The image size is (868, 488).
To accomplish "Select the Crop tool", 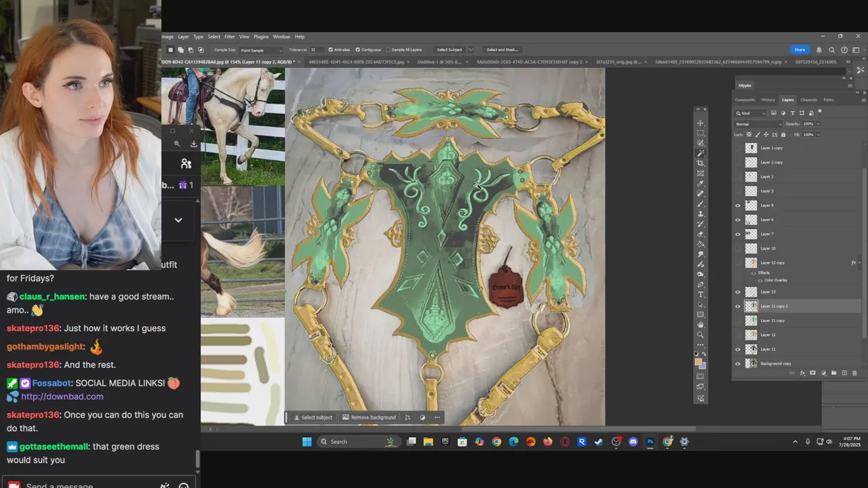I will [x=701, y=163].
